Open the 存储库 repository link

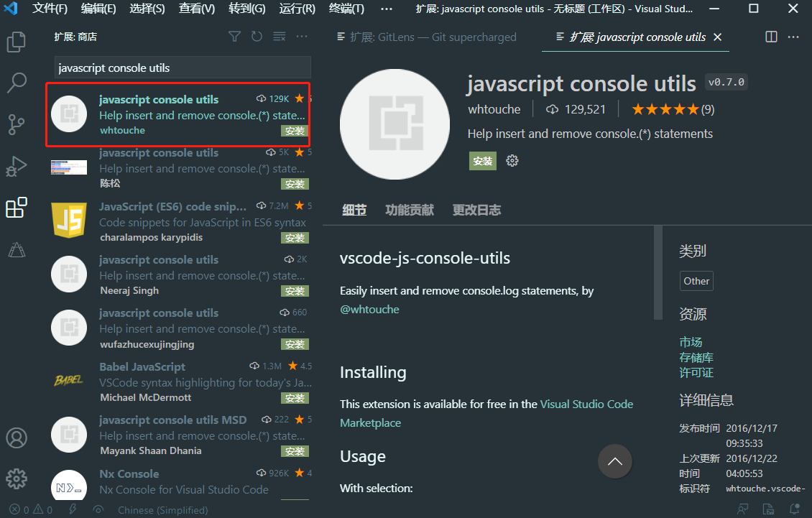pyautogui.click(x=696, y=357)
